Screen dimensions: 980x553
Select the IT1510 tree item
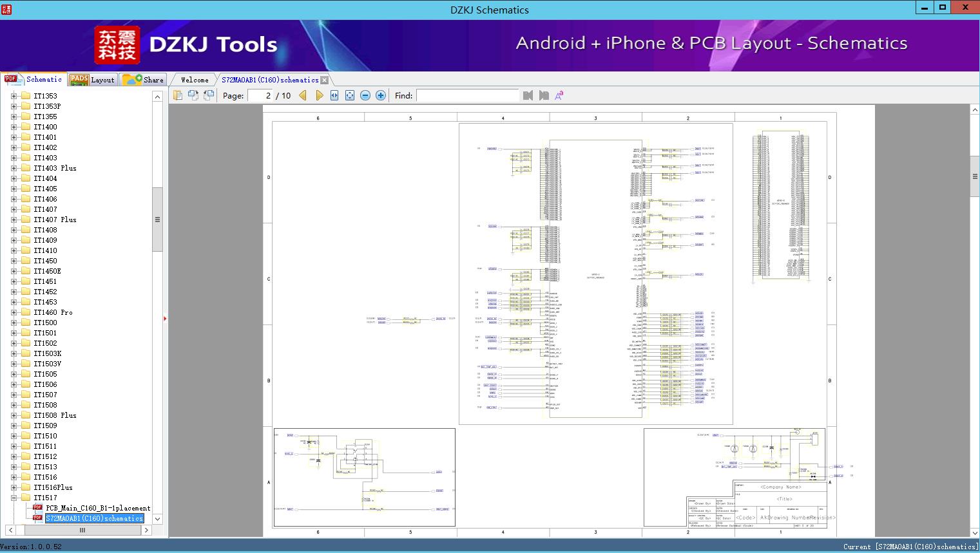coord(45,436)
